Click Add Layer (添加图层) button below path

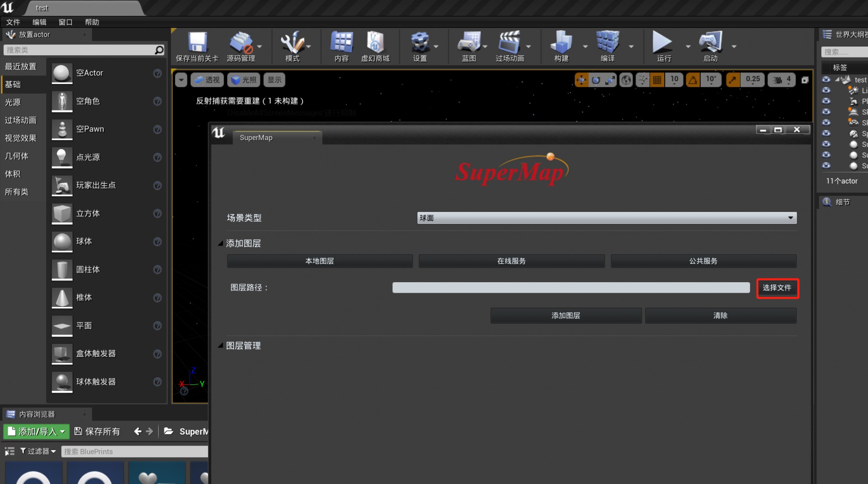click(566, 316)
